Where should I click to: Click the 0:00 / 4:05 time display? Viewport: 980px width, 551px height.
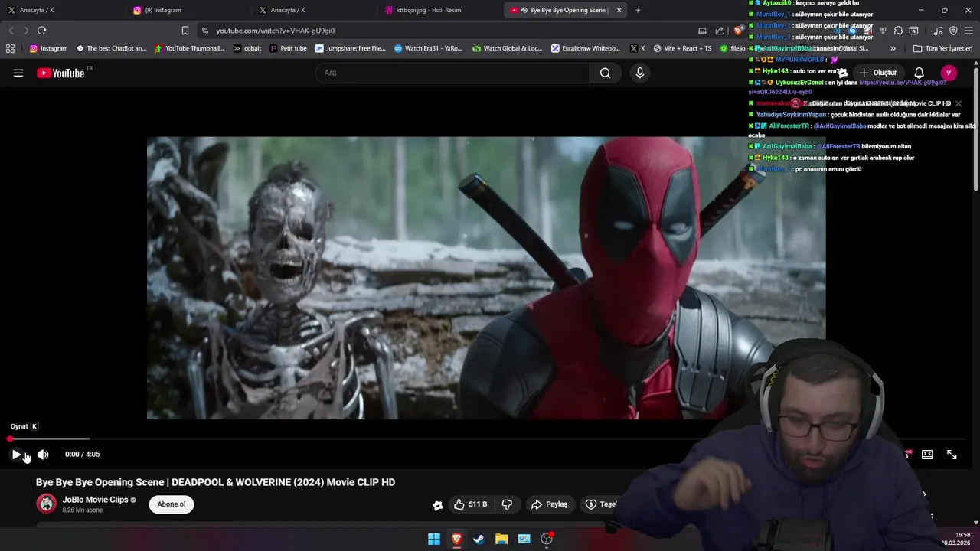tap(83, 455)
